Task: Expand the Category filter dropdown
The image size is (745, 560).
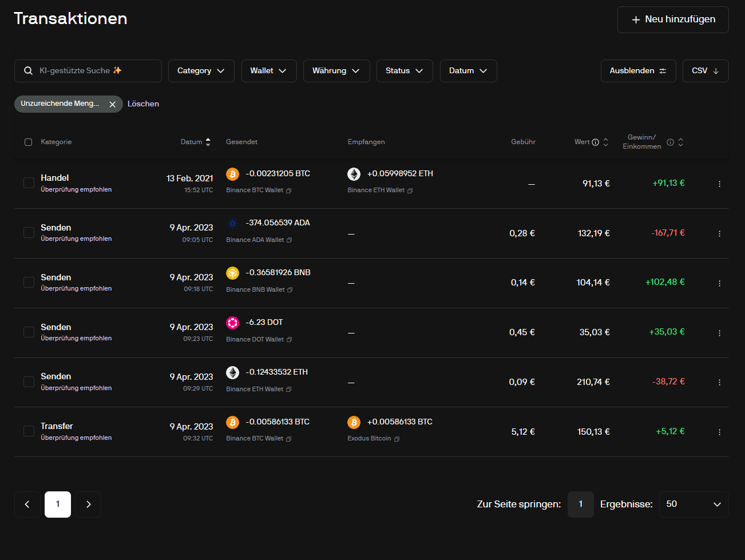Action: [x=201, y=71]
